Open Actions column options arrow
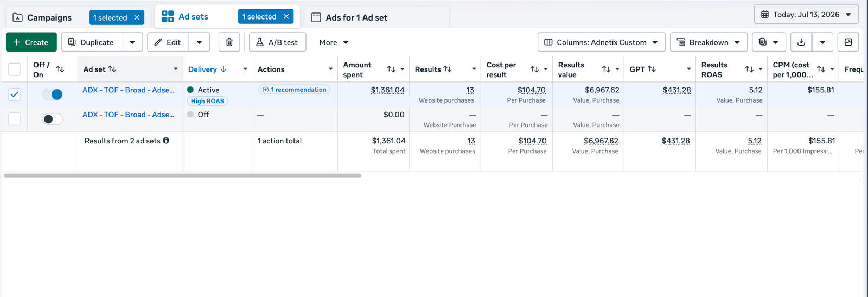Screen dimensions: 868x297 click(x=331, y=69)
